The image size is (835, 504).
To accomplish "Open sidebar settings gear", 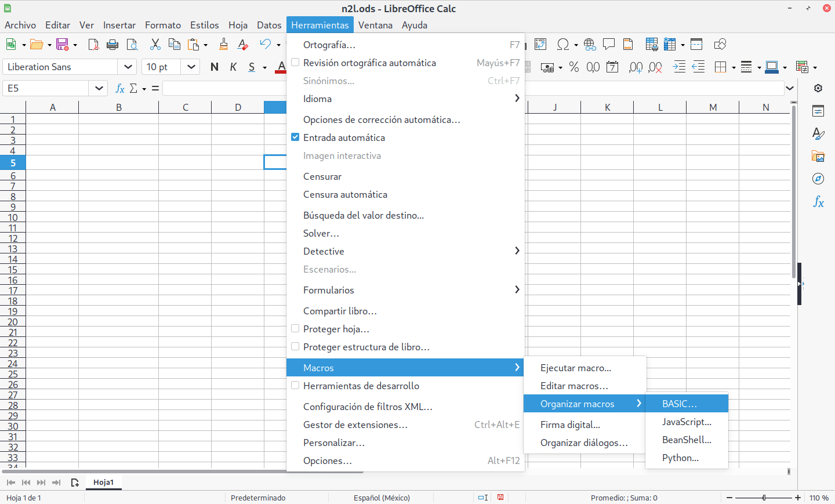I will click(818, 88).
